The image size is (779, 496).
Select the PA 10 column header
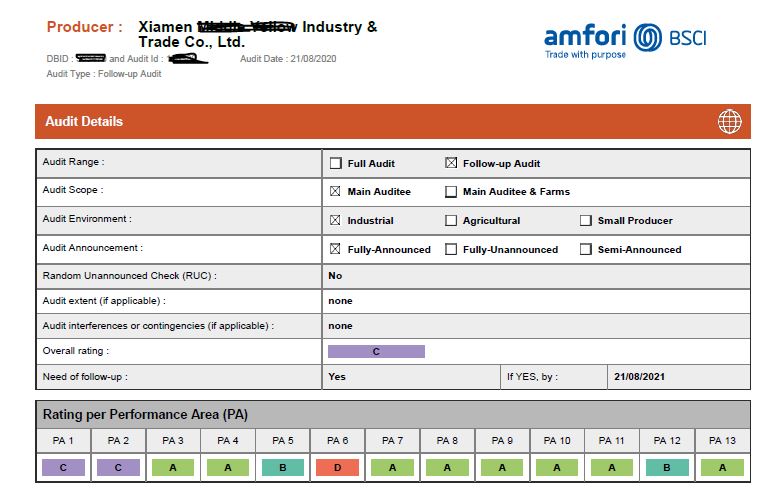tap(557, 441)
